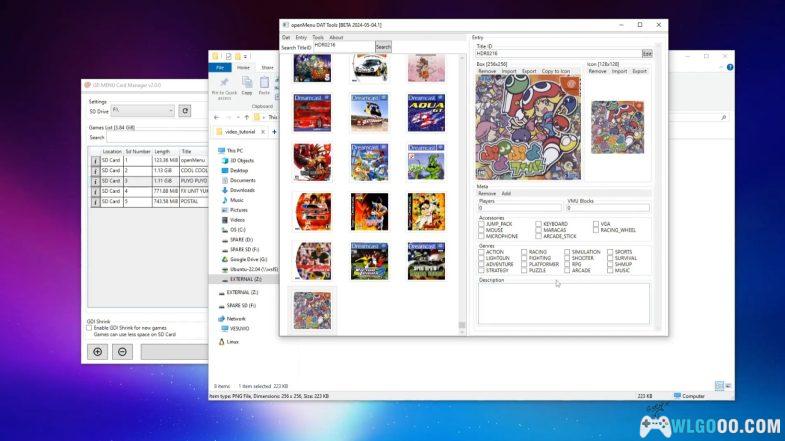Refresh the SD Drive list in Card Manager
Screen dimensions: 785x441
[x=185, y=111]
